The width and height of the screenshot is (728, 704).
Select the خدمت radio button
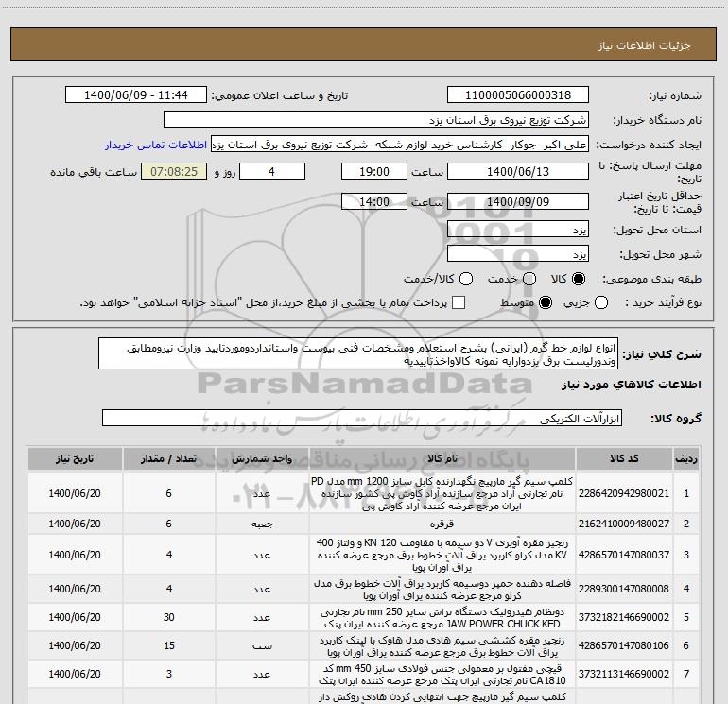tap(529, 279)
